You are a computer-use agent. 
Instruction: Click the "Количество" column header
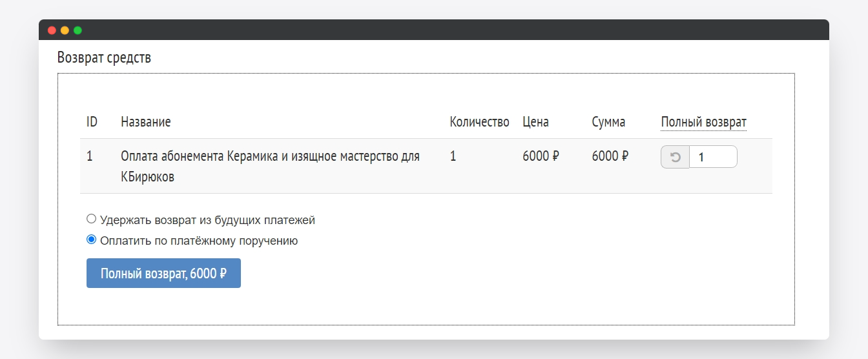pos(479,122)
